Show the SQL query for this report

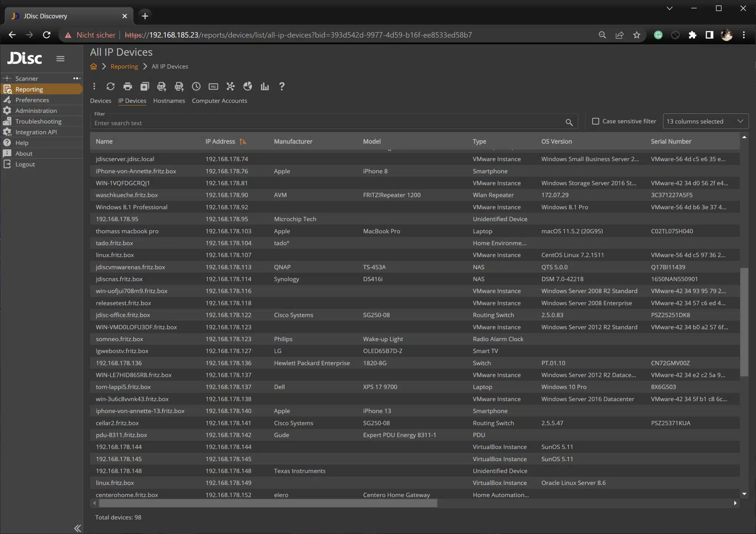pos(213,86)
